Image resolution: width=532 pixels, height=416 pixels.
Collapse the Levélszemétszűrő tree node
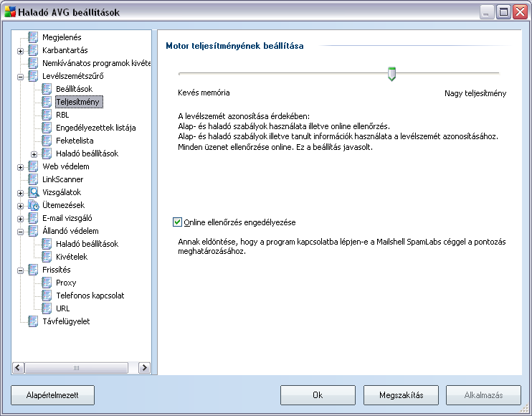click(x=20, y=77)
